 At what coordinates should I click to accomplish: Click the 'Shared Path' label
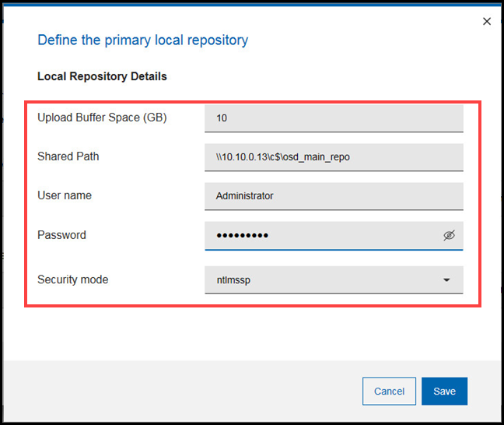tap(68, 156)
